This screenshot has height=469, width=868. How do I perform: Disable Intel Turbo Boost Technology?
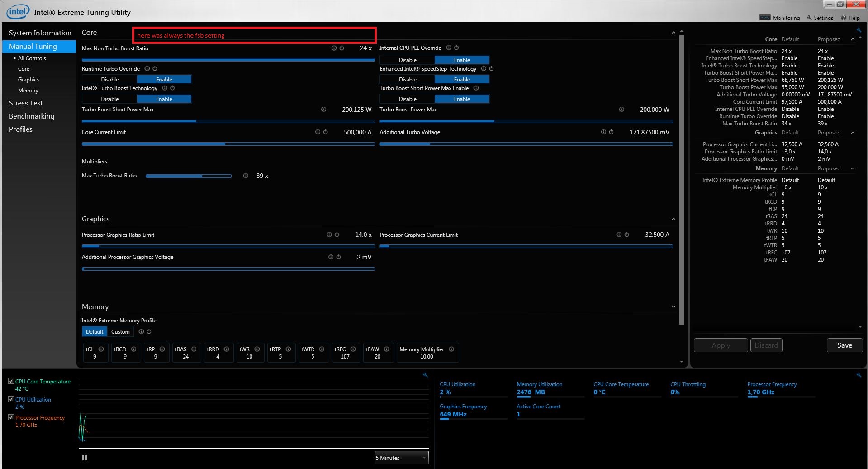110,99
